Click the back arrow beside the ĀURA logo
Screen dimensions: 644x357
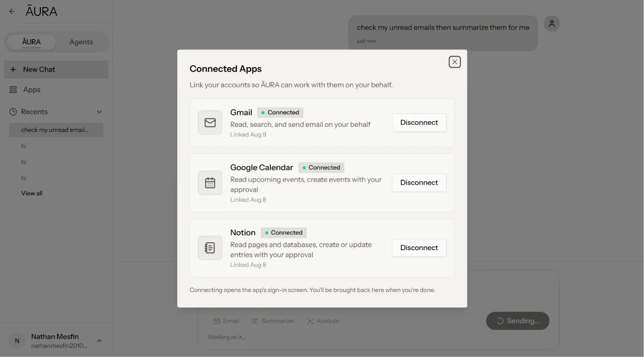point(13,12)
